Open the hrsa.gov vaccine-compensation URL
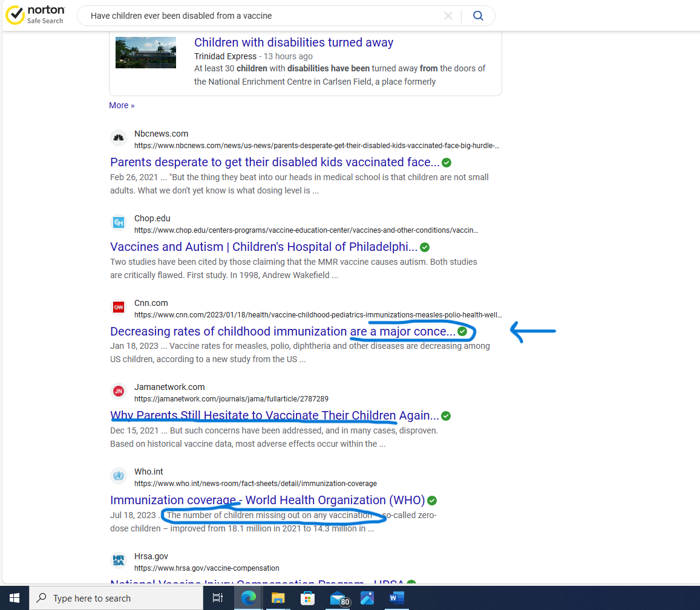The image size is (700, 610). pyautogui.click(x=207, y=568)
